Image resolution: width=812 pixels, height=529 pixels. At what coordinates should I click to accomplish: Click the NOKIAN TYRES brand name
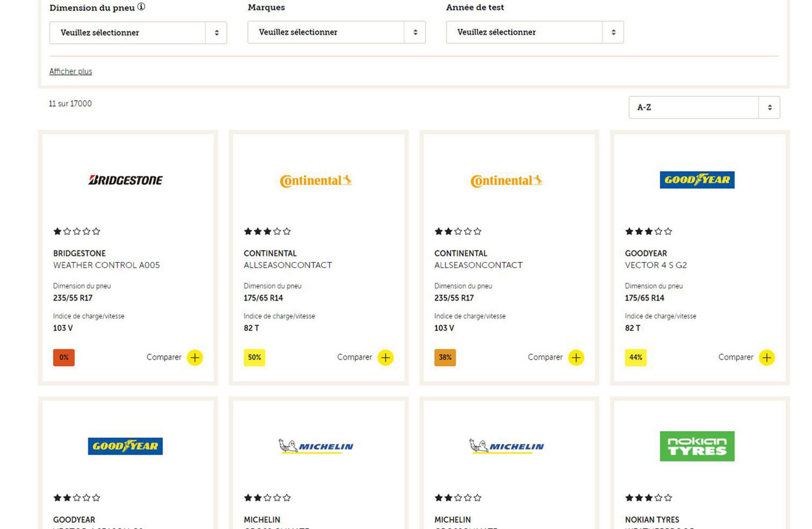tap(652, 520)
